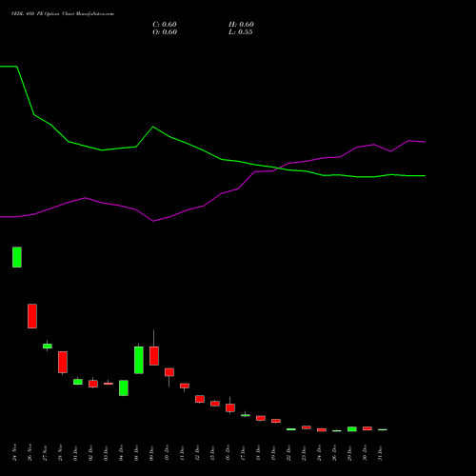This screenshot has height=476, width=476.
Task: Select the low value L: 0.55
Action: (x=241, y=32)
